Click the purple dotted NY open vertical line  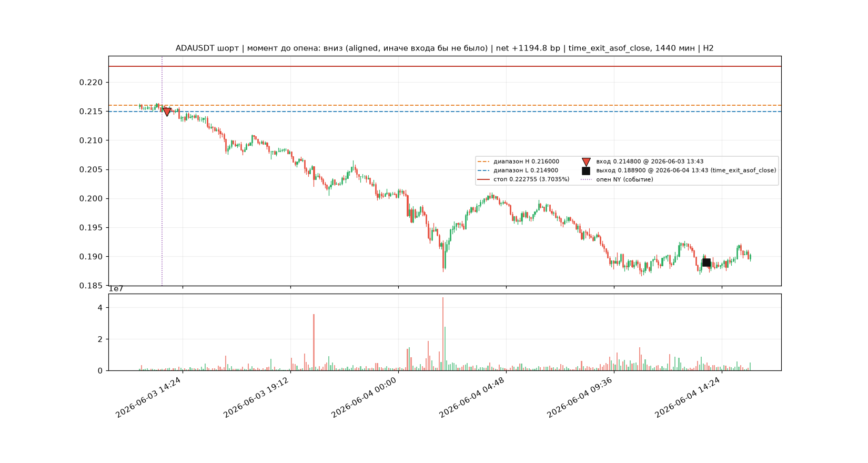tap(162, 171)
